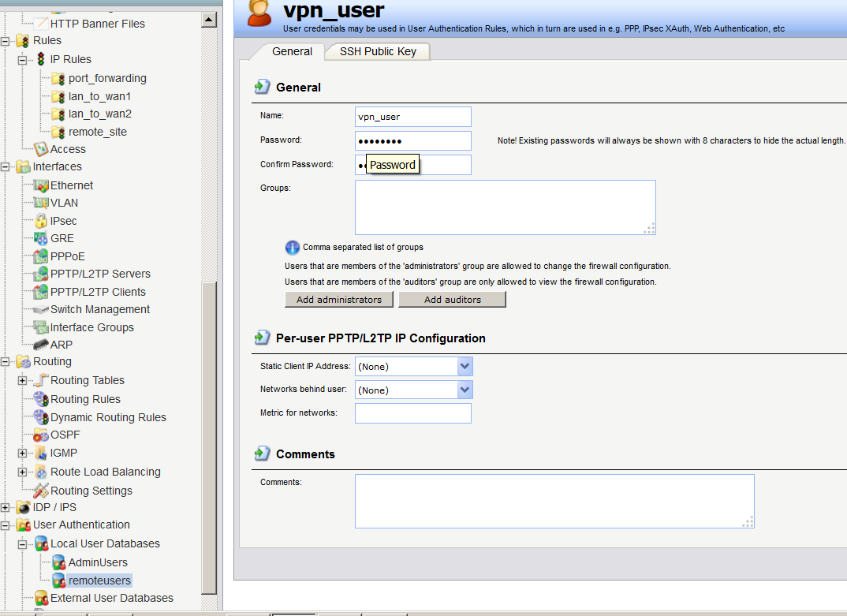This screenshot has width=847, height=616.
Task: Select the AdminUsers database icon
Action: (58, 563)
